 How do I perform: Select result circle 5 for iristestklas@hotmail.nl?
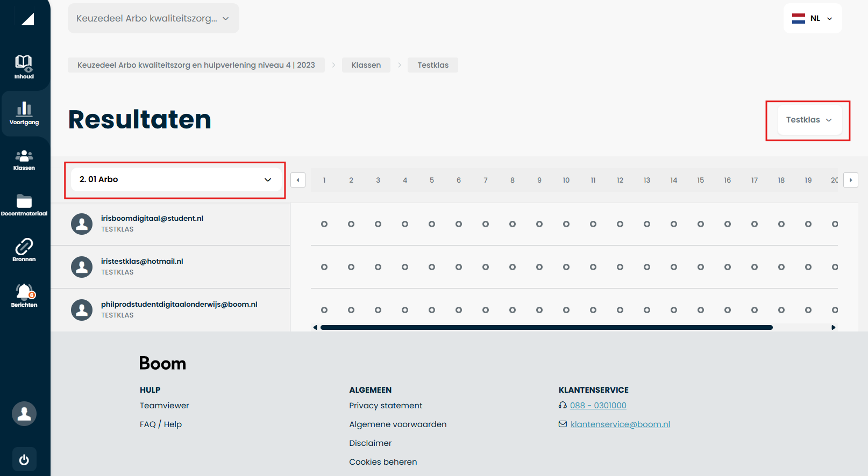(432, 267)
